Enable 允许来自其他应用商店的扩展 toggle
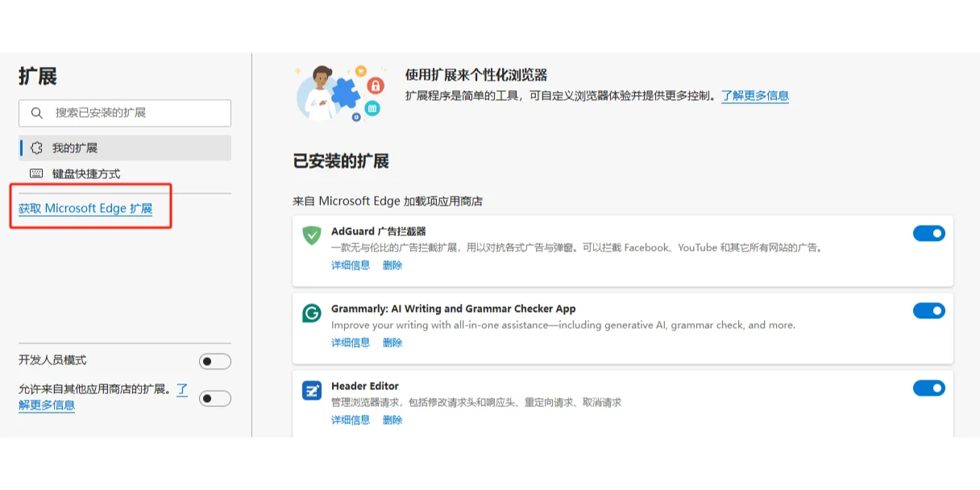980x490 pixels. 214,398
